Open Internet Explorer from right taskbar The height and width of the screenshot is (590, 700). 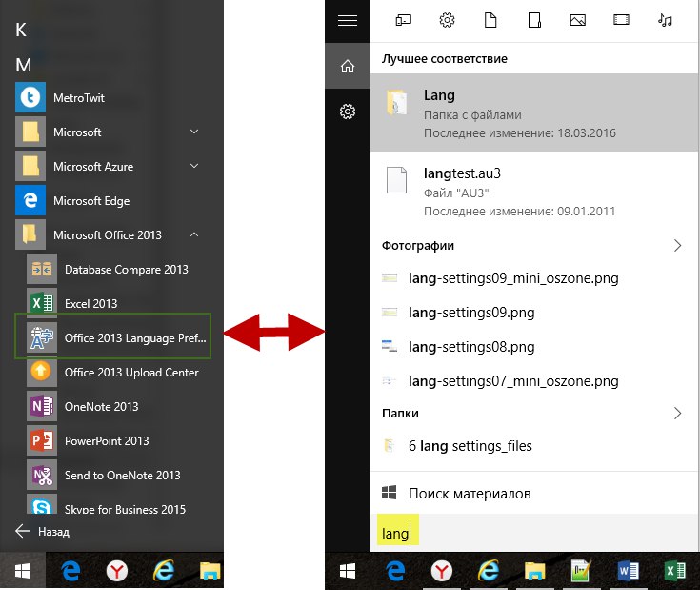point(489,571)
